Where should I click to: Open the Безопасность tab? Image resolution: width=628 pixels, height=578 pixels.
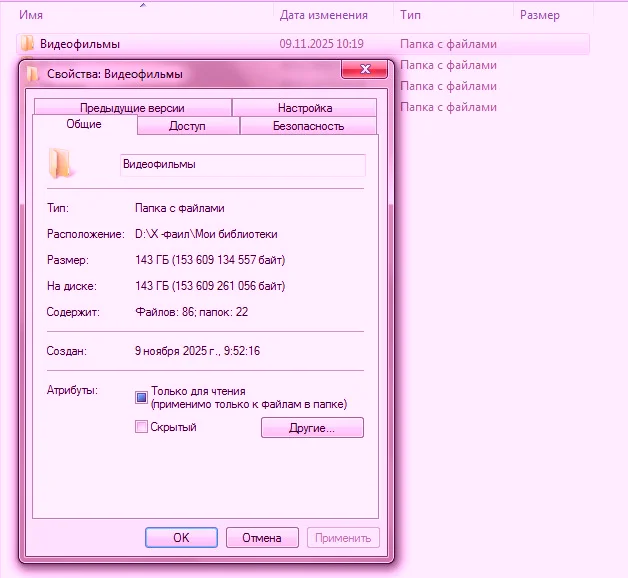coord(308,126)
